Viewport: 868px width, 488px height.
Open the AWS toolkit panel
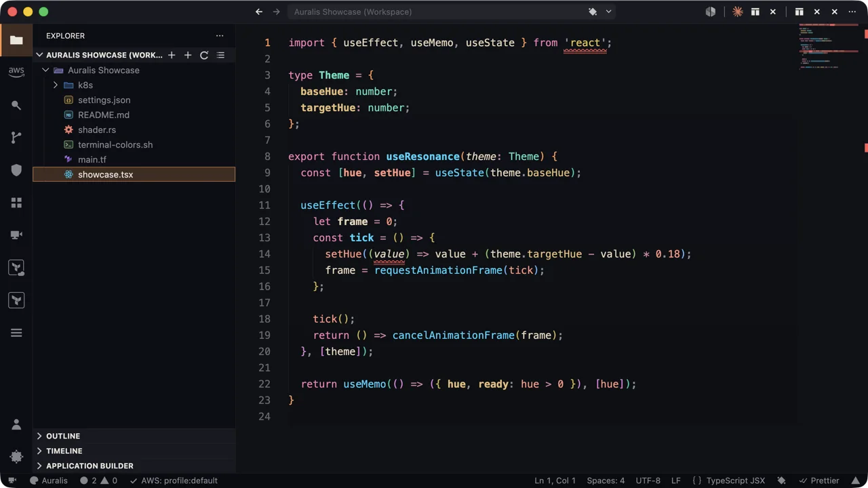click(x=16, y=72)
